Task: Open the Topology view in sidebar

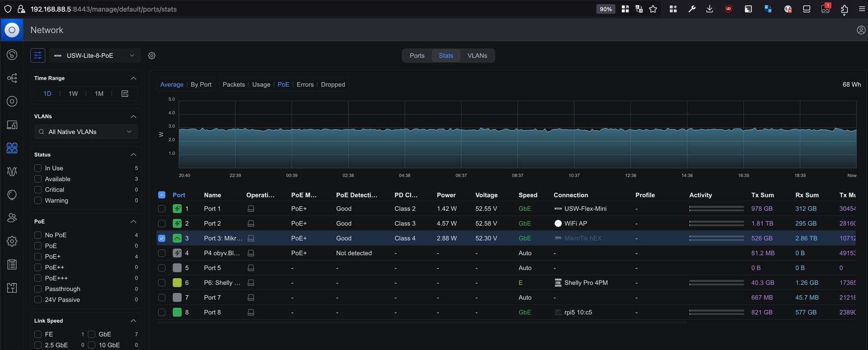Action: pos(12,78)
